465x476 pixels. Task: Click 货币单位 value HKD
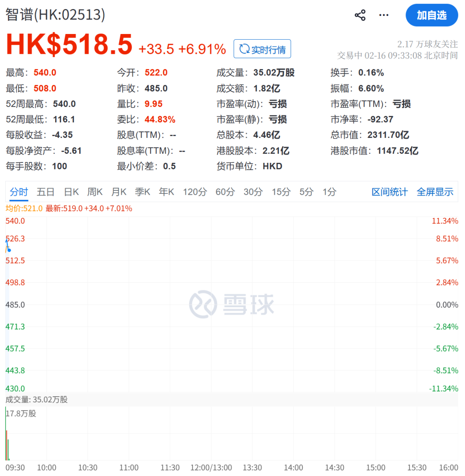(273, 166)
